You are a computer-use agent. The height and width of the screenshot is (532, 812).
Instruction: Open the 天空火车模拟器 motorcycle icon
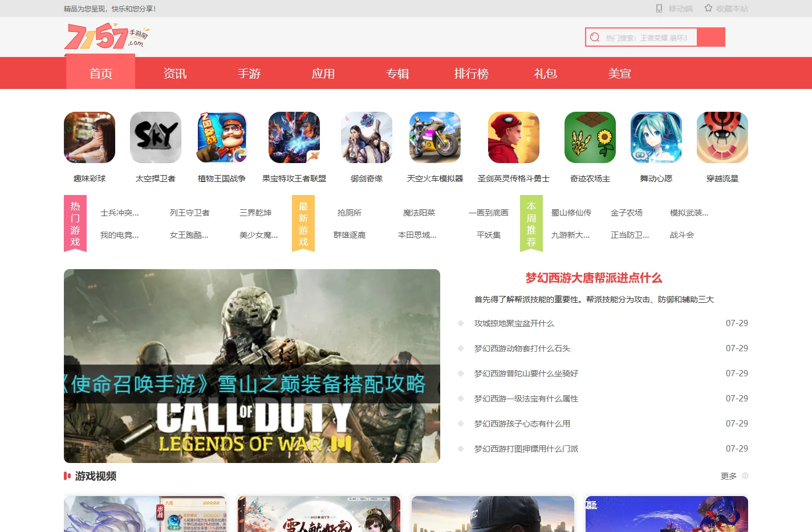pyautogui.click(x=435, y=137)
